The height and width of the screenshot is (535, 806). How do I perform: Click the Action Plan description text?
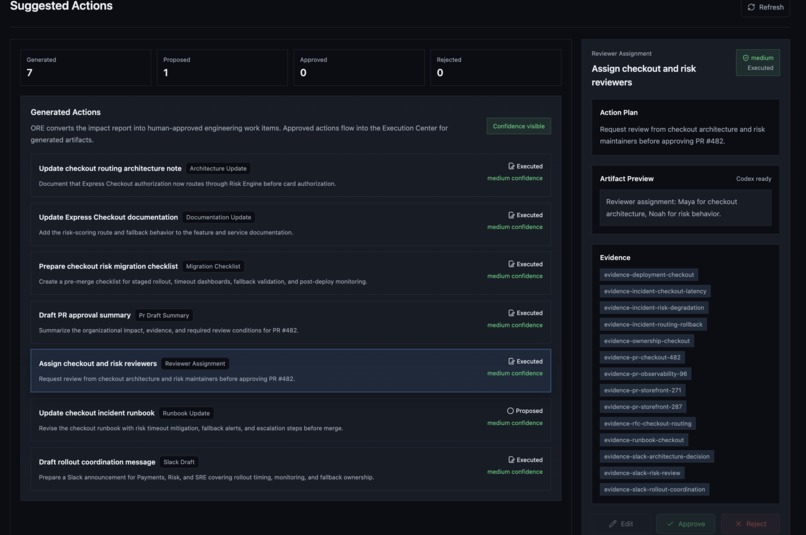(x=682, y=135)
